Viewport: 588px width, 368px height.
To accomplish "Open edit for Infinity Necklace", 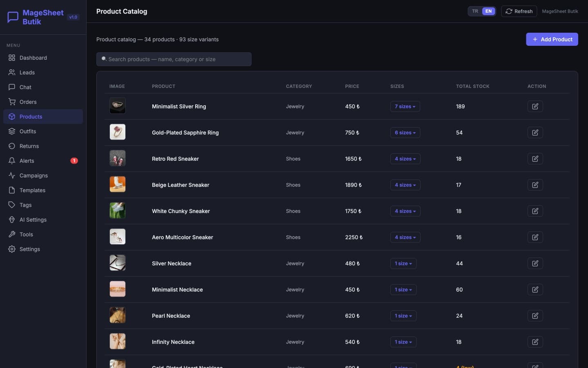I will pos(535,342).
